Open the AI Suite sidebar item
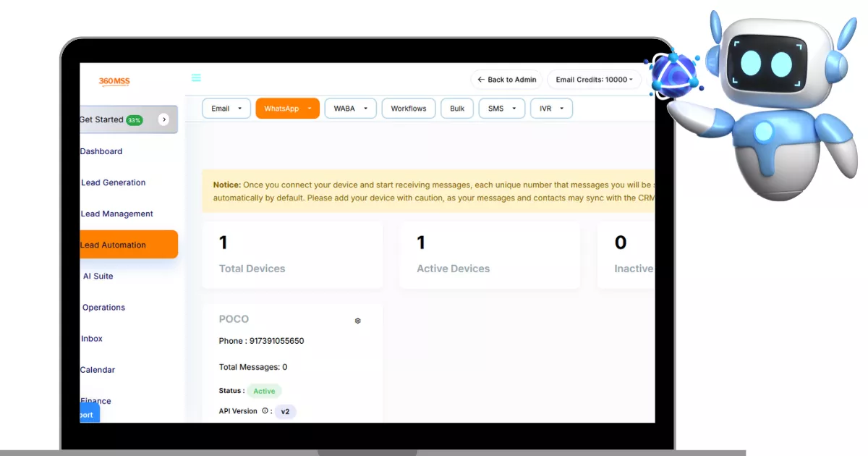The width and height of the screenshot is (868, 456). (x=98, y=276)
